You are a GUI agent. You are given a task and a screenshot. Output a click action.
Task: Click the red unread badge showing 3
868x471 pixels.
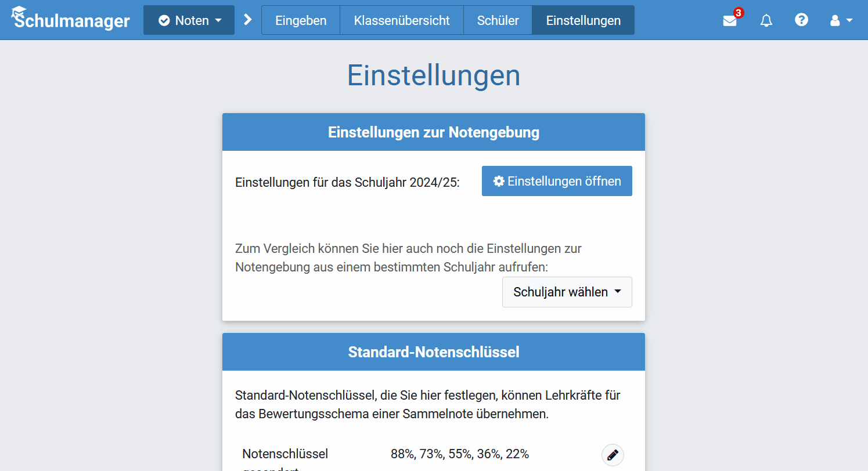[738, 13]
